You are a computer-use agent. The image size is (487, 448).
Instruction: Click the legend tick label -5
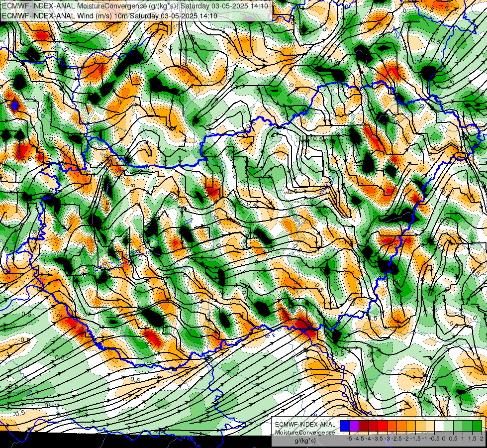point(349,439)
